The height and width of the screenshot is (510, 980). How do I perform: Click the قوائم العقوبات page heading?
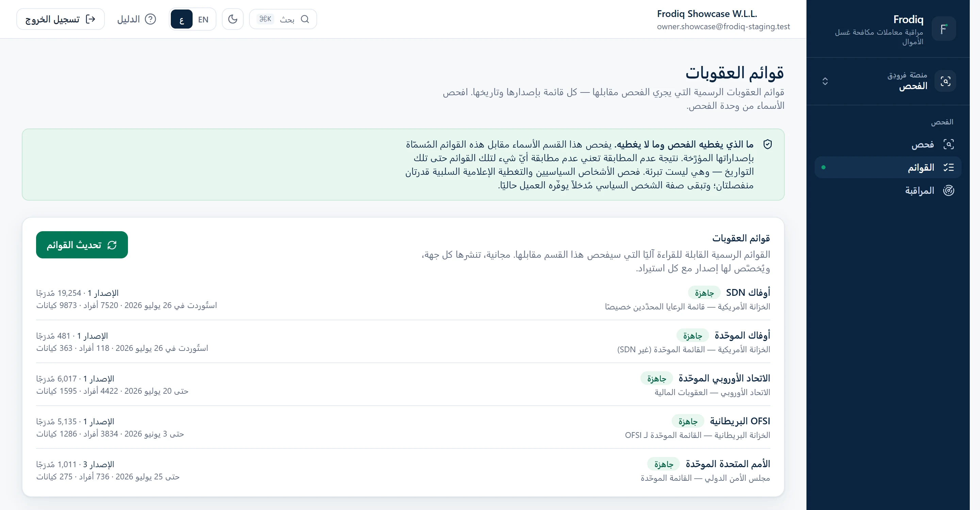(x=735, y=73)
